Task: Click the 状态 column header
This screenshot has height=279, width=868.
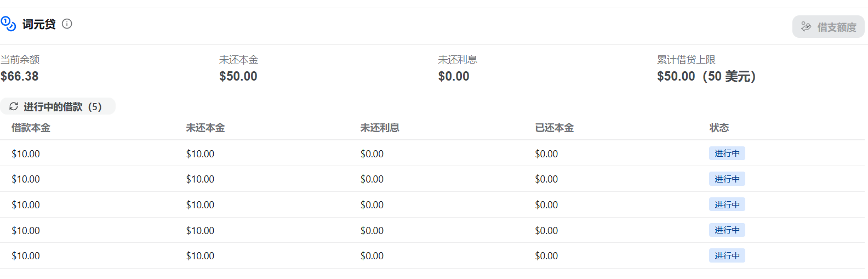Action: [x=719, y=128]
